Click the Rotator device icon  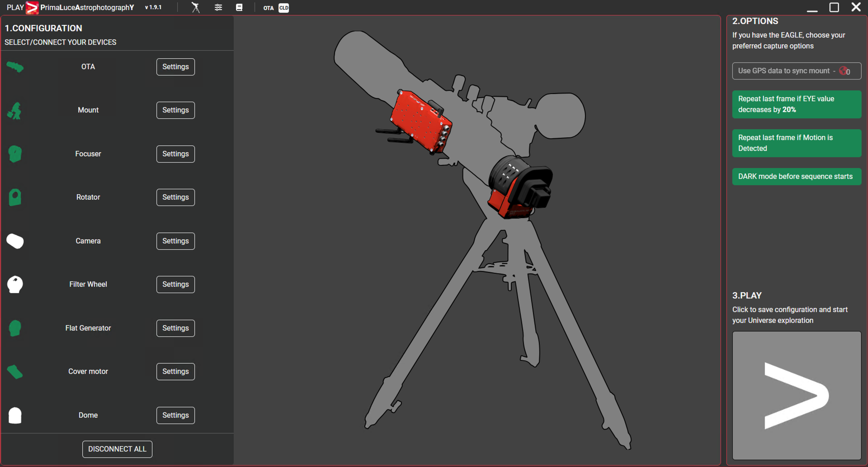(15, 197)
